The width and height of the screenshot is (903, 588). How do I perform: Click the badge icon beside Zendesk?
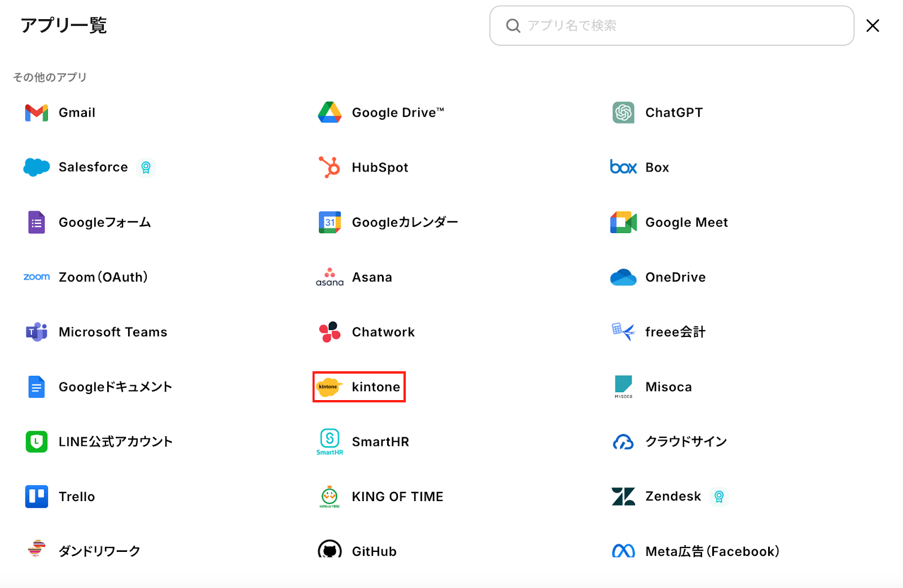718,497
